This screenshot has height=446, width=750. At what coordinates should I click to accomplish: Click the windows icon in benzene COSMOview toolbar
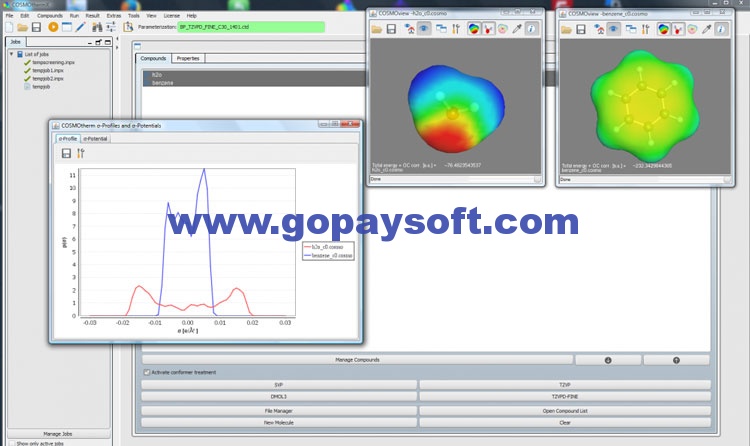click(x=631, y=30)
